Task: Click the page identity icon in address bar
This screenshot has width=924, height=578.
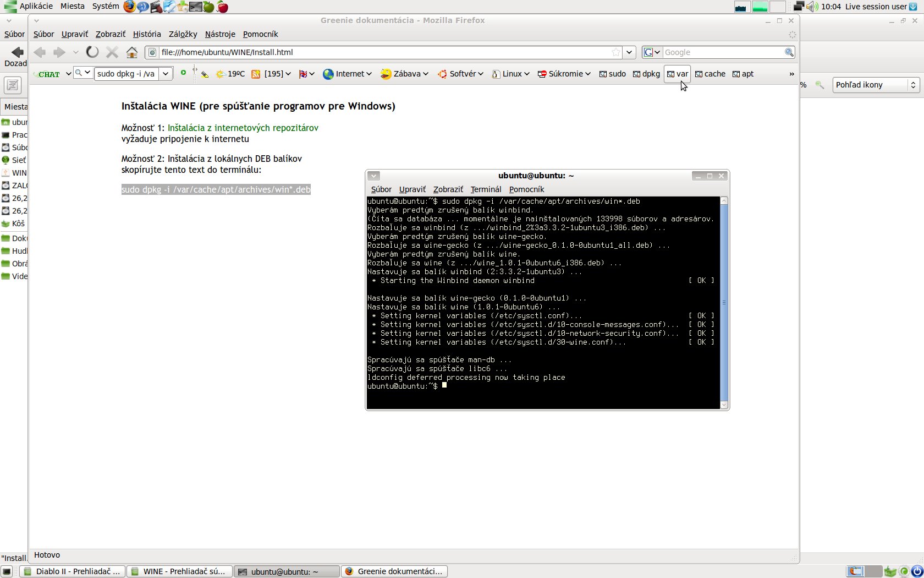Action: point(152,52)
